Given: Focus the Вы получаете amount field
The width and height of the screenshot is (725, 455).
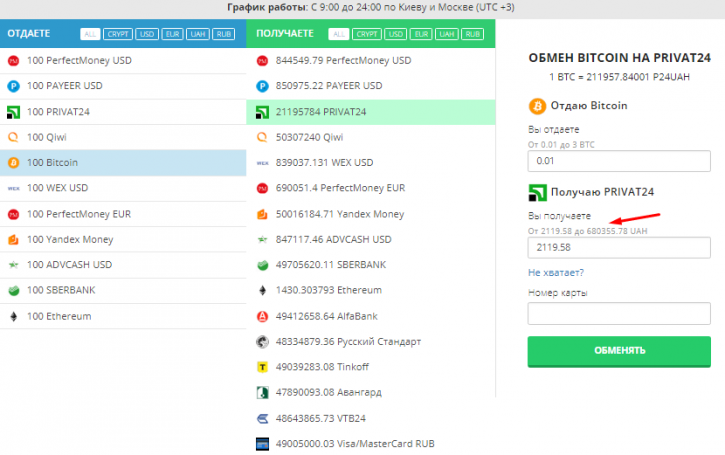Looking at the screenshot, I should point(619,247).
